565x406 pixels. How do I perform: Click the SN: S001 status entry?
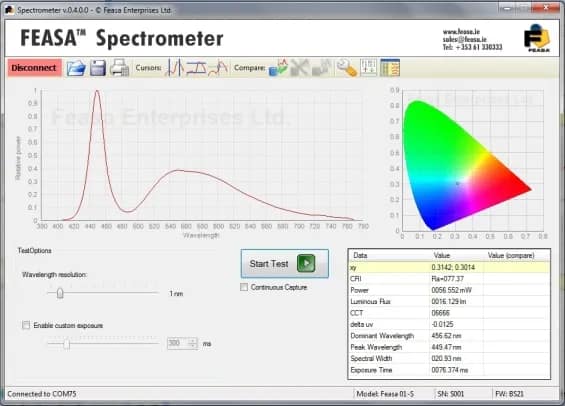tap(450, 394)
